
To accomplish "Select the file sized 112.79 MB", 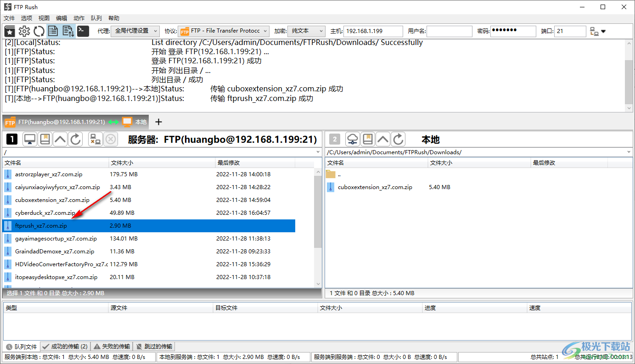I will point(149,264).
